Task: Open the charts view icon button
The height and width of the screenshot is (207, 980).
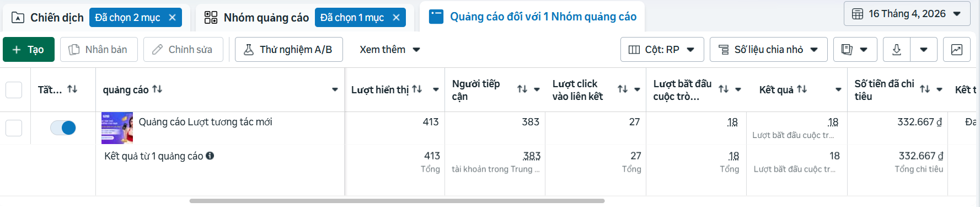Action: 957,50
